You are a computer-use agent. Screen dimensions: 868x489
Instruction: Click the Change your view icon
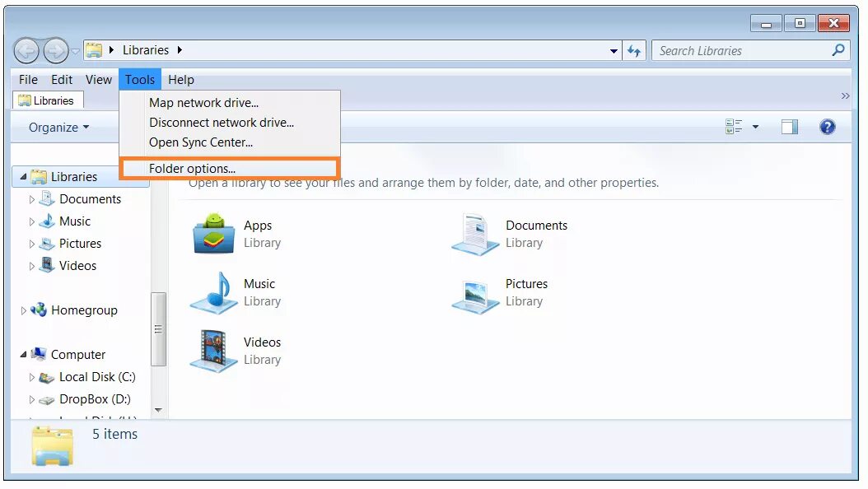pyautogui.click(x=734, y=127)
